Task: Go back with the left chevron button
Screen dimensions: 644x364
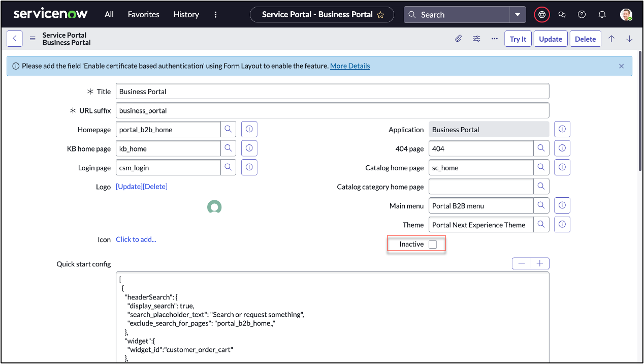Action: pyautogui.click(x=15, y=39)
